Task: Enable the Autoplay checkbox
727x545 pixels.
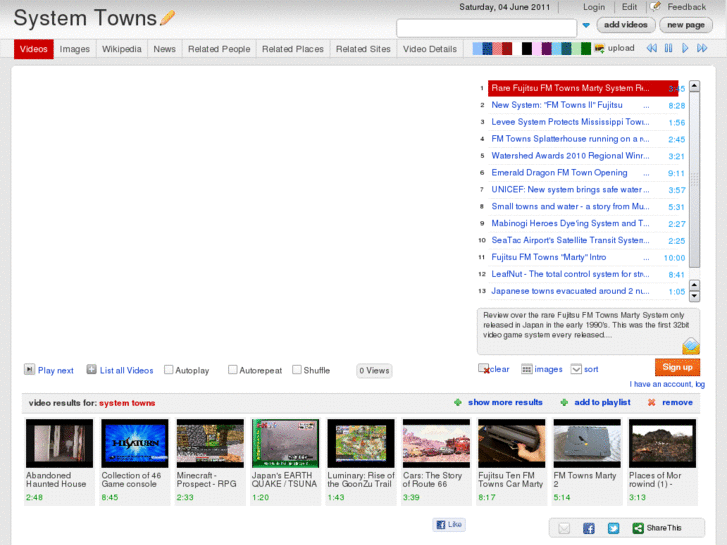Action: tap(169, 370)
